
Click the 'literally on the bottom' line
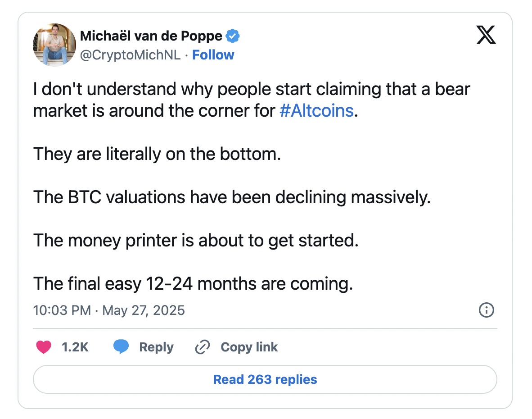pos(157,154)
